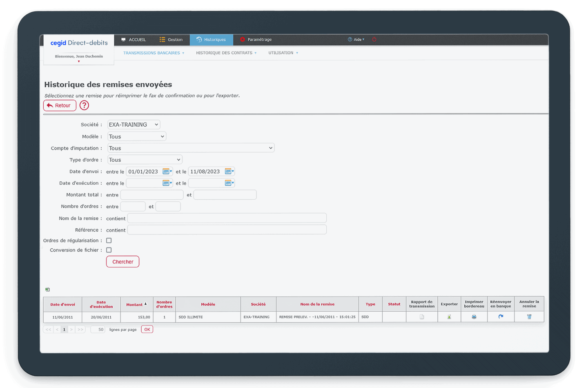Click the Excel export icon above table
Image resolution: width=588 pixels, height=388 pixels.
click(47, 290)
